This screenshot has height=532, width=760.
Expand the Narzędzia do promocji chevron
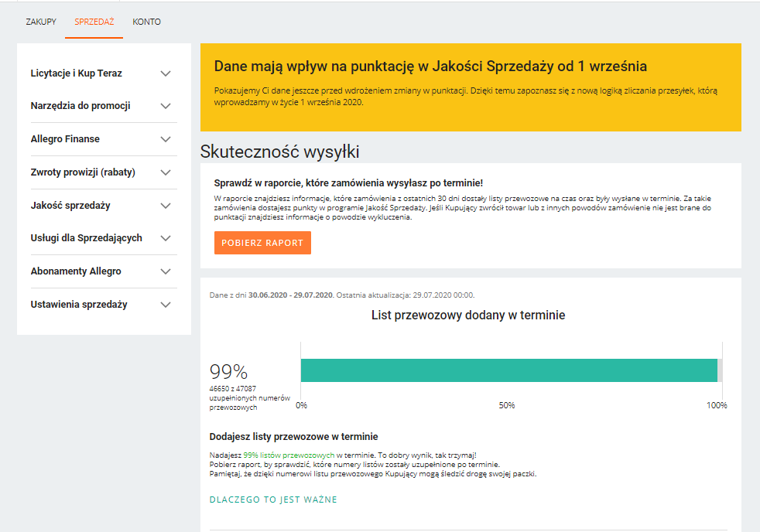(x=166, y=106)
